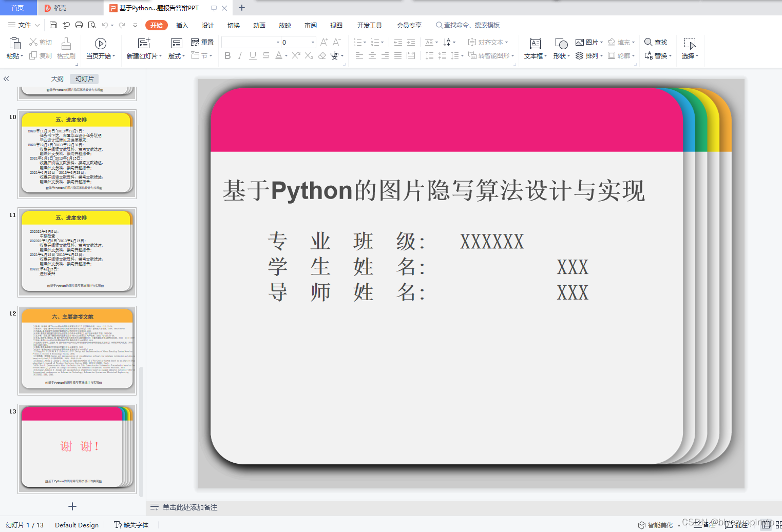Insert Shapes (形状) icon
This screenshot has width=782, height=532.
point(561,43)
